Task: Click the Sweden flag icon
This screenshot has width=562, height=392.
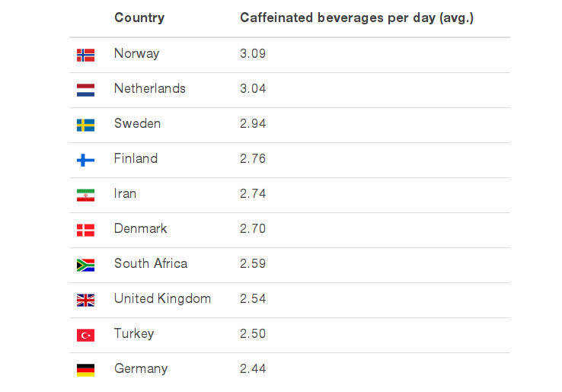Action: pos(85,125)
